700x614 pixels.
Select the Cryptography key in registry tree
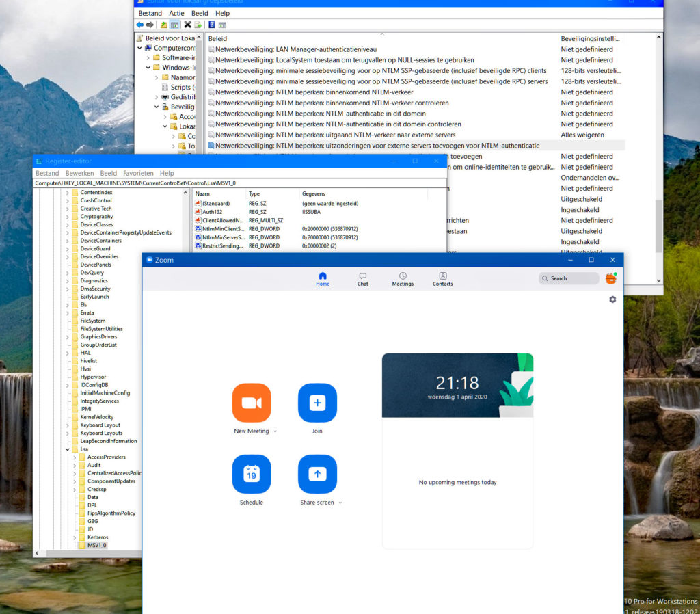[97, 217]
